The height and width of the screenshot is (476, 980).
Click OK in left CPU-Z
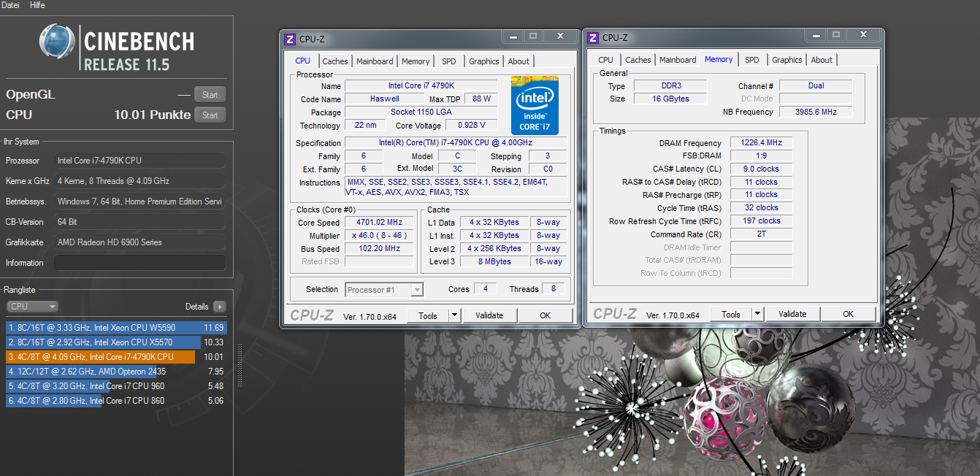pos(545,315)
